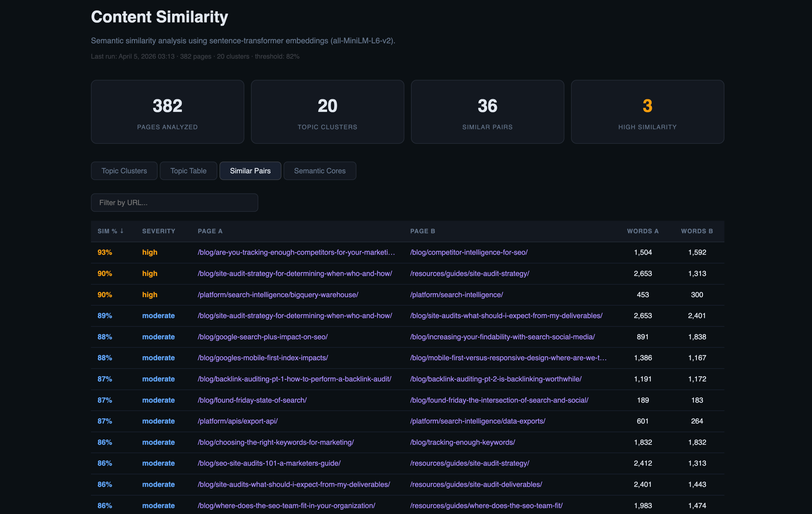Open the /resources/guides/where-does-the-seo-team-fit/ link
Viewport: 812px width, 514px height.
pos(486,505)
